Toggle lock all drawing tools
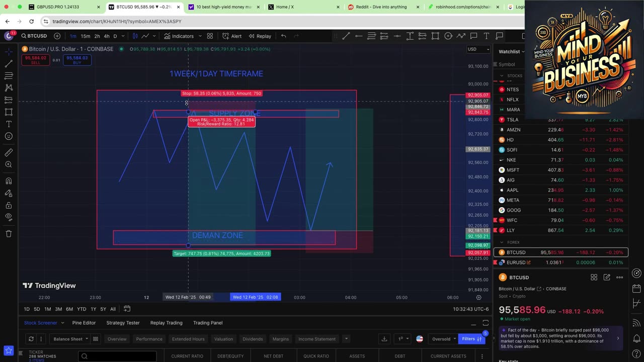The width and height of the screenshot is (644, 362). (9, 205)
